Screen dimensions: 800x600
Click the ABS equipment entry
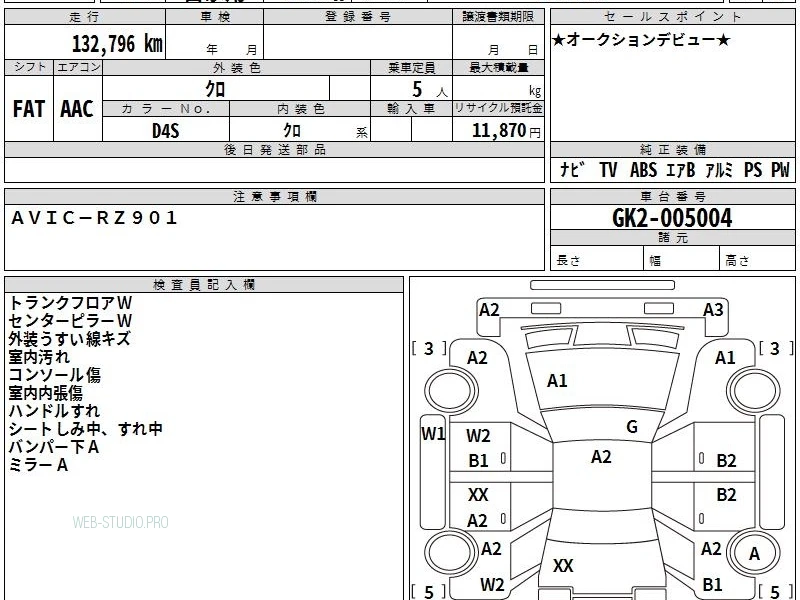pos(643,170)
